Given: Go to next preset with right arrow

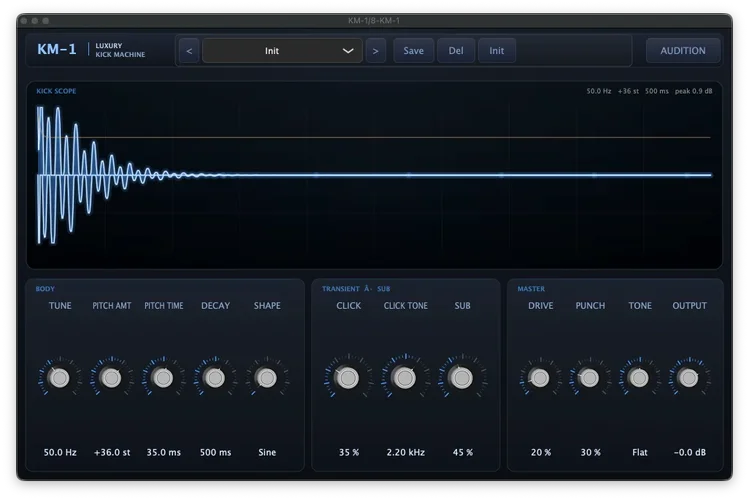Looking at the screenshot, I should (x=375, y=51).
